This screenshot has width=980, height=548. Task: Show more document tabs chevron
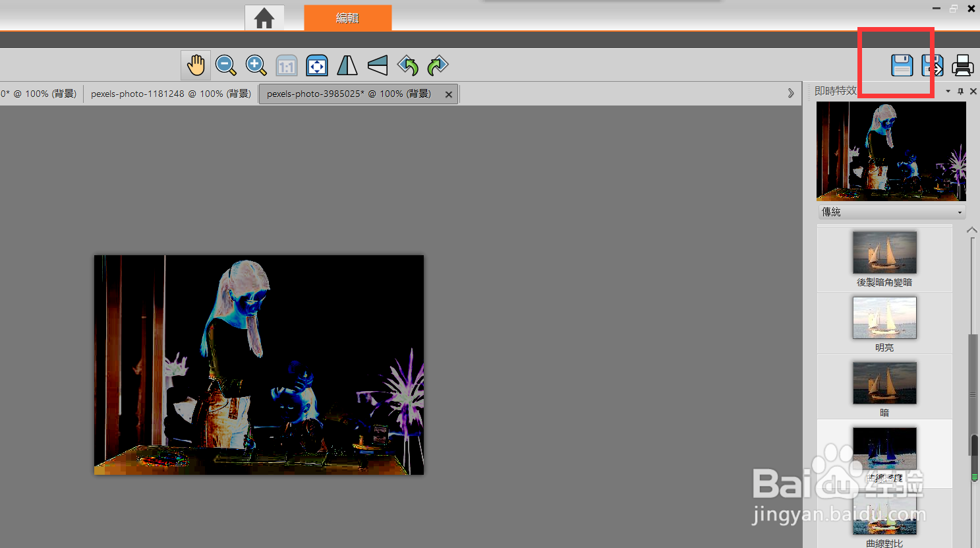tap(791, 93)
